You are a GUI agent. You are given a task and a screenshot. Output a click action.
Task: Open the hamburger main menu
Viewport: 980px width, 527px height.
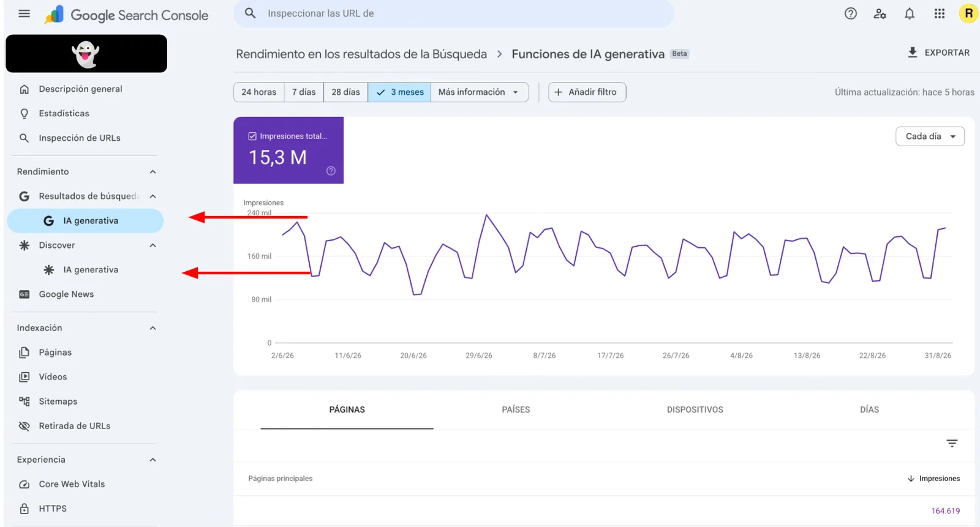[x=24, y=13]
